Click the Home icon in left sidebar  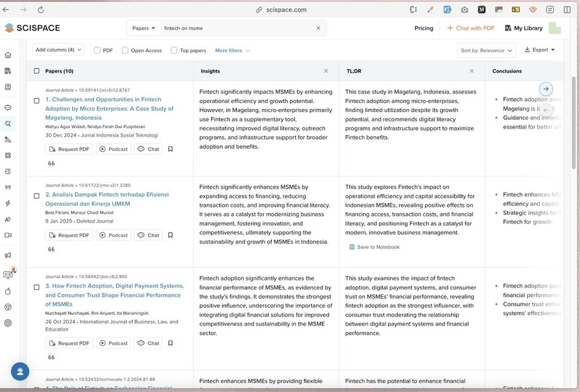[x=8, y=55]
